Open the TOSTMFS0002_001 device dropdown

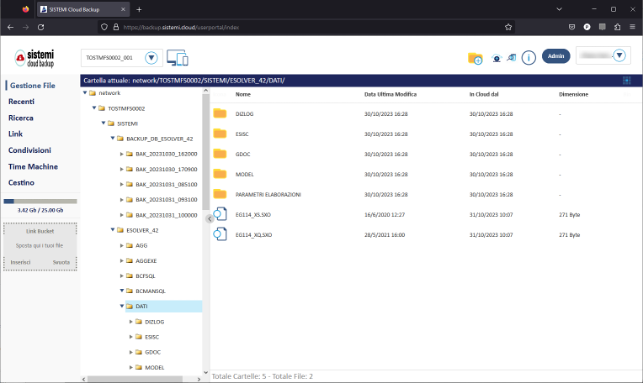point(151,58)
